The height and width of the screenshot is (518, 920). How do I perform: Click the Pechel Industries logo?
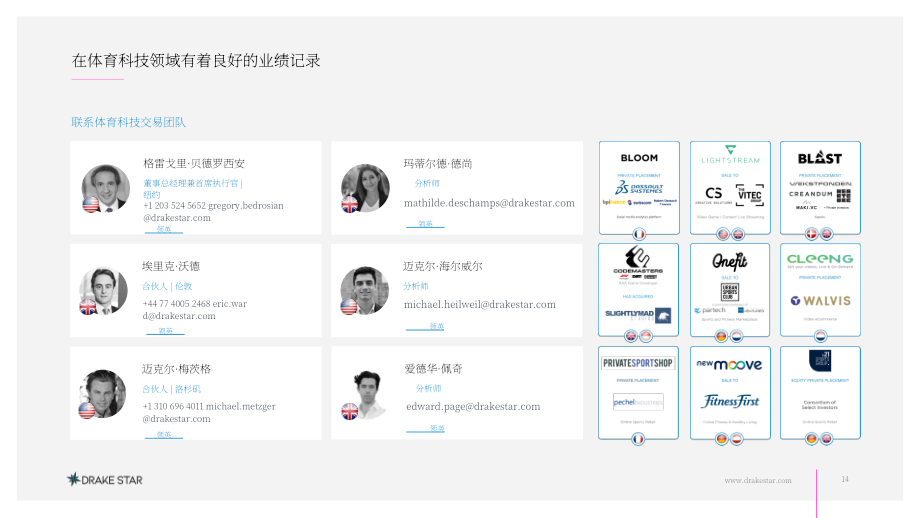pyautogui.click(x=638, y=402)
